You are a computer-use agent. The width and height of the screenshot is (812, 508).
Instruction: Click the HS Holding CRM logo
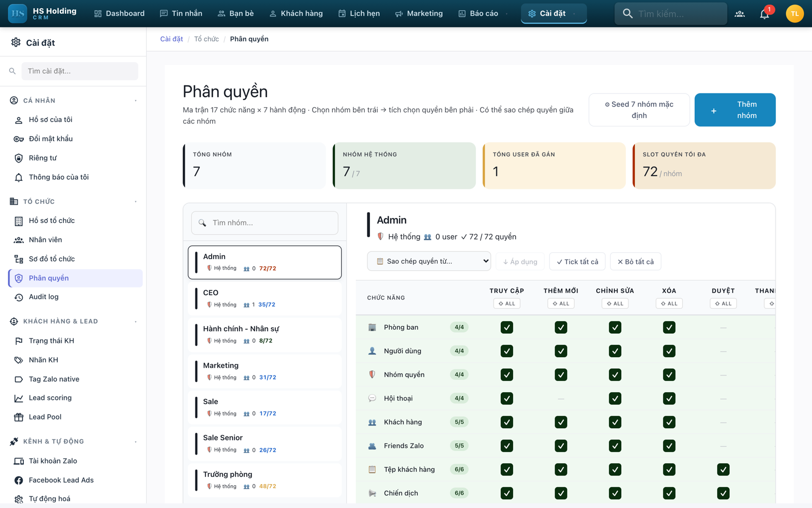[x=43, y=14]
